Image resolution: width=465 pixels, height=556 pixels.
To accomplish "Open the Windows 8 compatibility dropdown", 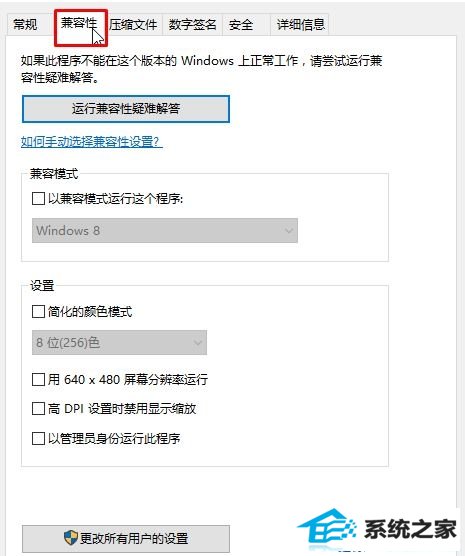I will coord(165,230).
